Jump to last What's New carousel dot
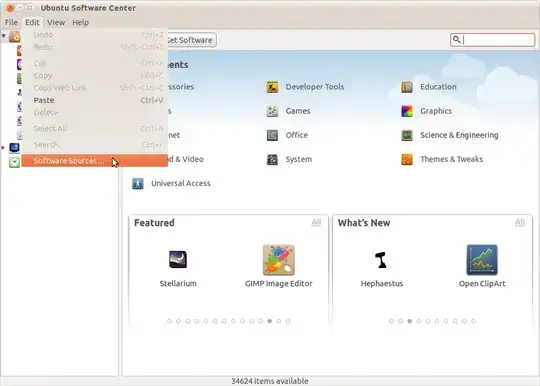This screenshot has height=386, width=540. [474, 321]
